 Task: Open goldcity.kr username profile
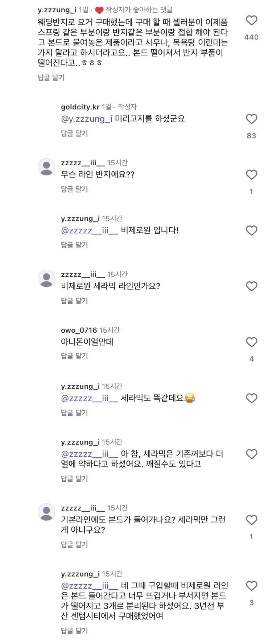point(80,107)
